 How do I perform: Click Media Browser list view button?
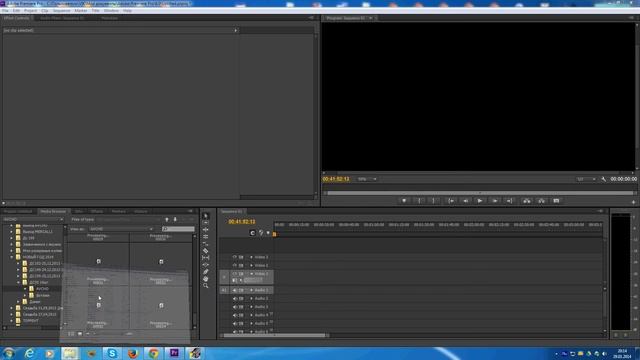click(71, 334)
